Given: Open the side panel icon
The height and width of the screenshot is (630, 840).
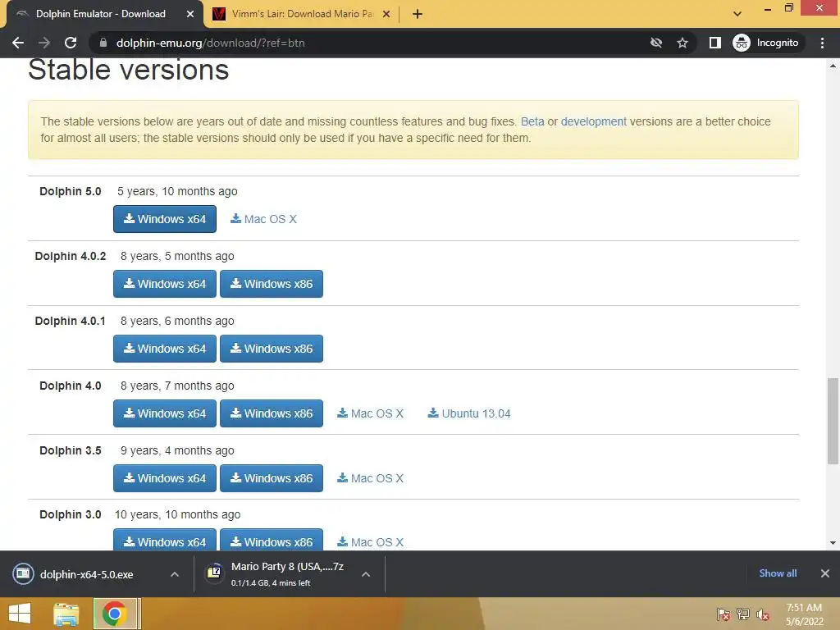Looking at the screenshot, I should [715, 43].
